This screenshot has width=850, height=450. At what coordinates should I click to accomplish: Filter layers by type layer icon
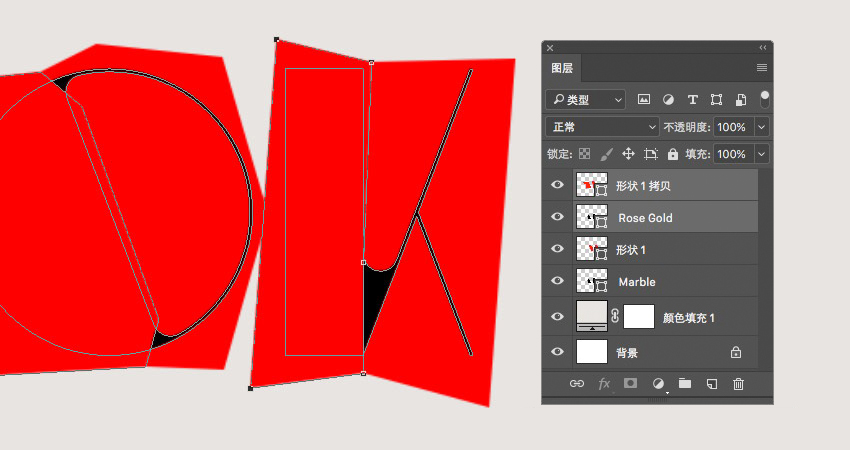(692, 99)
